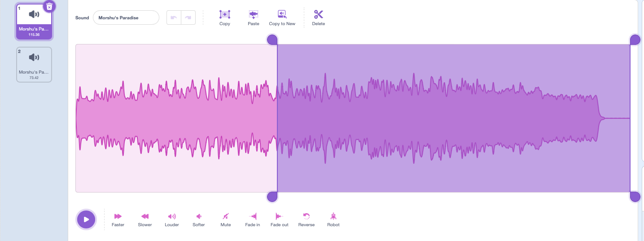The image size is (644, 241).
Task: Edit the sound name field
Action: 126,18
